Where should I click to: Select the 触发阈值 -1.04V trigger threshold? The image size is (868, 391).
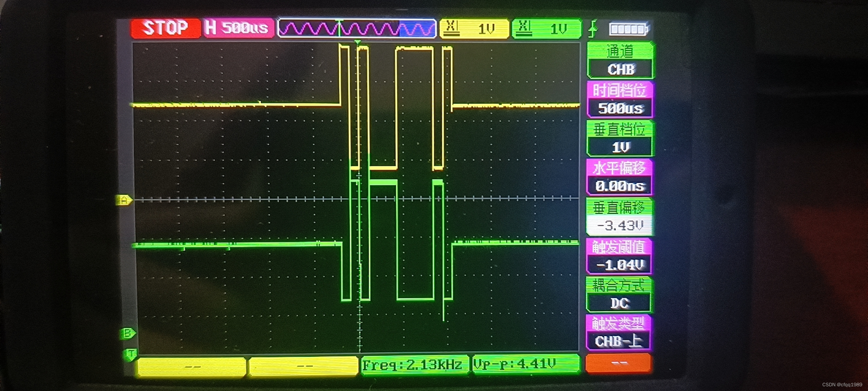[619, 256]
